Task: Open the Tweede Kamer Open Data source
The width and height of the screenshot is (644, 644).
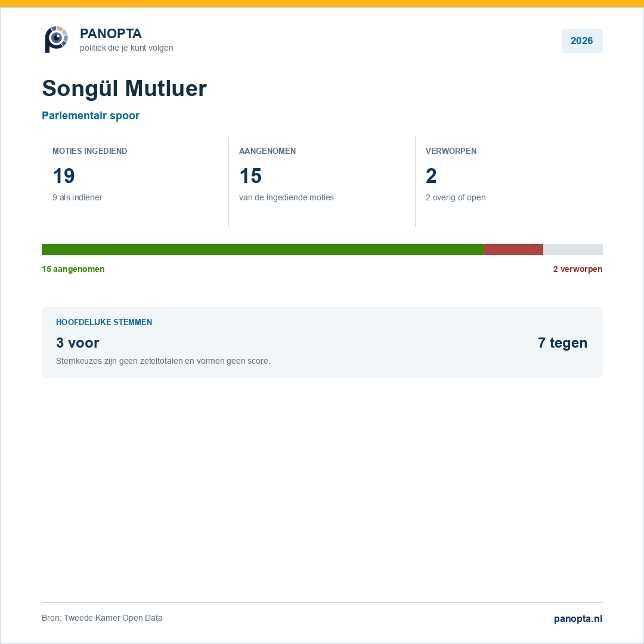Action: coord(102,618)
